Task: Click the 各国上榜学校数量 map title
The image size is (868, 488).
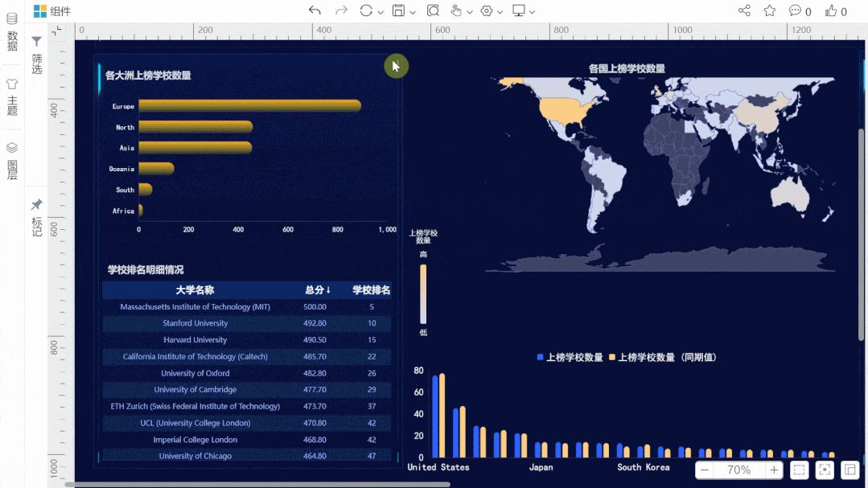Action: [x=627, y=68]
